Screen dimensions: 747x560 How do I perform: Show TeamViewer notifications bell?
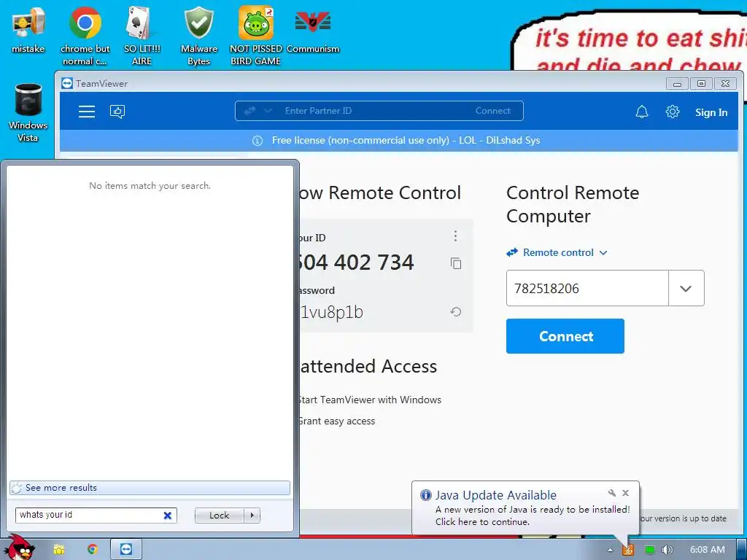point(642,112)
